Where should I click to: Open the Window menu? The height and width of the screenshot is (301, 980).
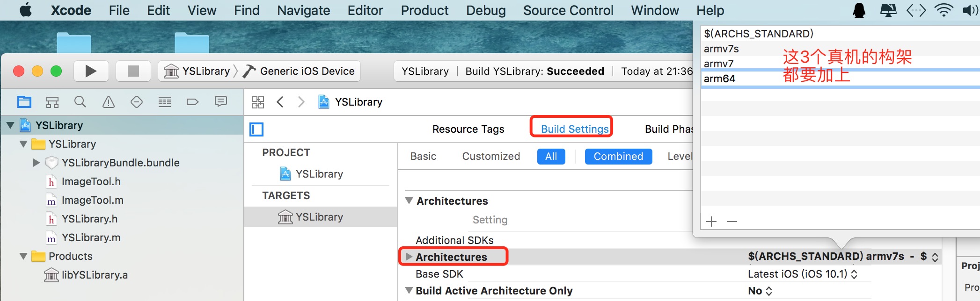pyautogui.click(x=655, y=10)
